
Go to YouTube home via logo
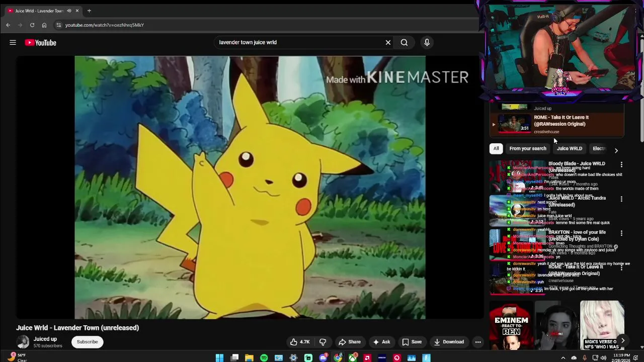click(41, 43)
